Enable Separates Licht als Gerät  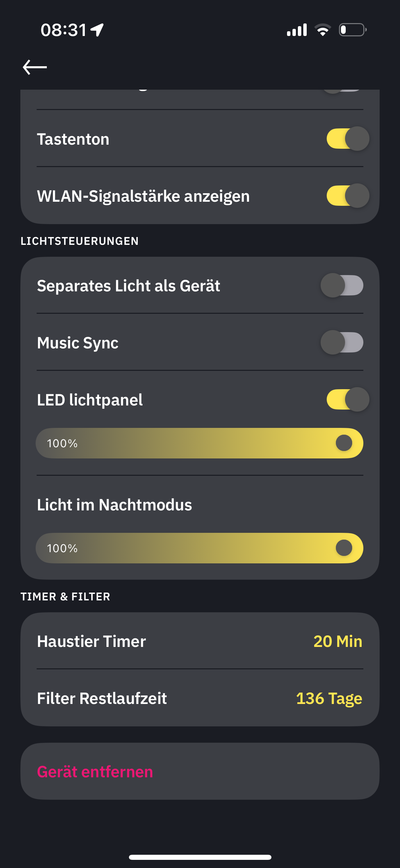click(x=342, y=285)
